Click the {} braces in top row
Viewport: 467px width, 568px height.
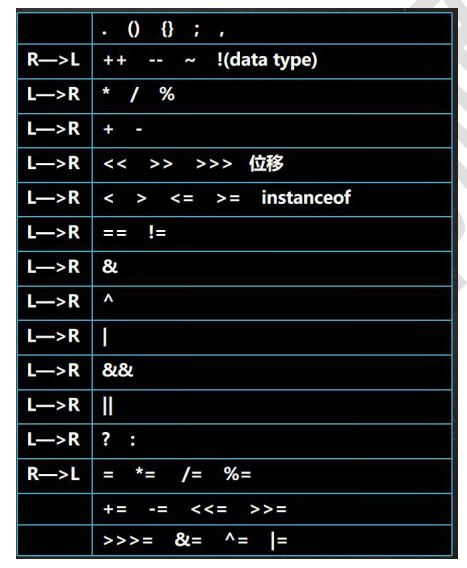[x=167, y=29]
